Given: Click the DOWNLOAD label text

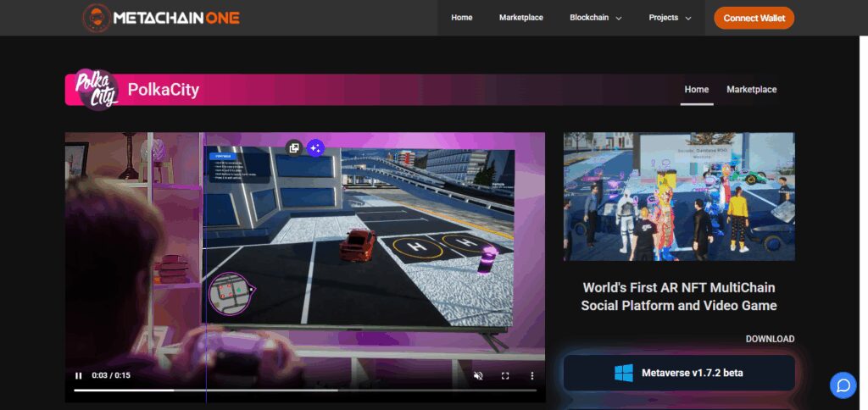Looking at the screenshot, I should (x=770, y=339).
